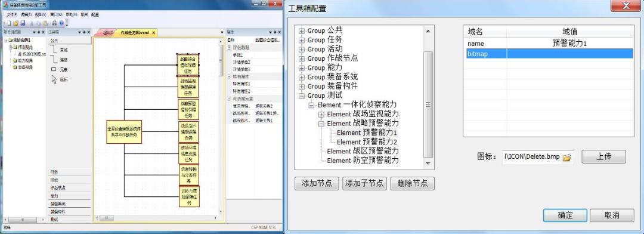
Task: Click the New file toolbar icon
Action: (8, 23)
